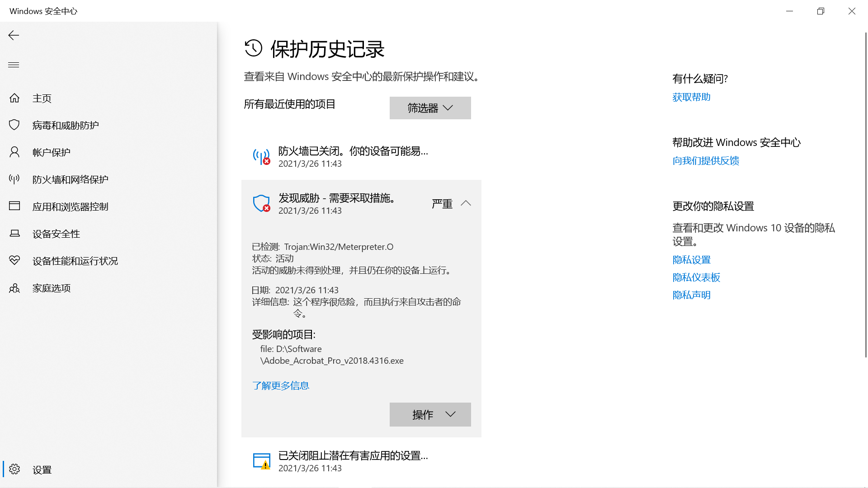Click the 应用和浏览器控制 window icon
868x488 pixels.
point(14,206)
